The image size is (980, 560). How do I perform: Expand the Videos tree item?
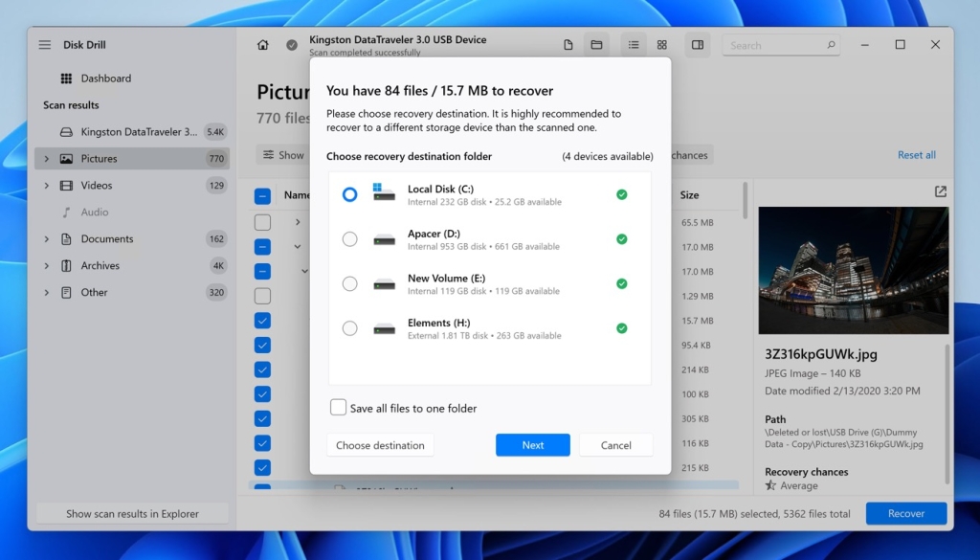(46, 186)
